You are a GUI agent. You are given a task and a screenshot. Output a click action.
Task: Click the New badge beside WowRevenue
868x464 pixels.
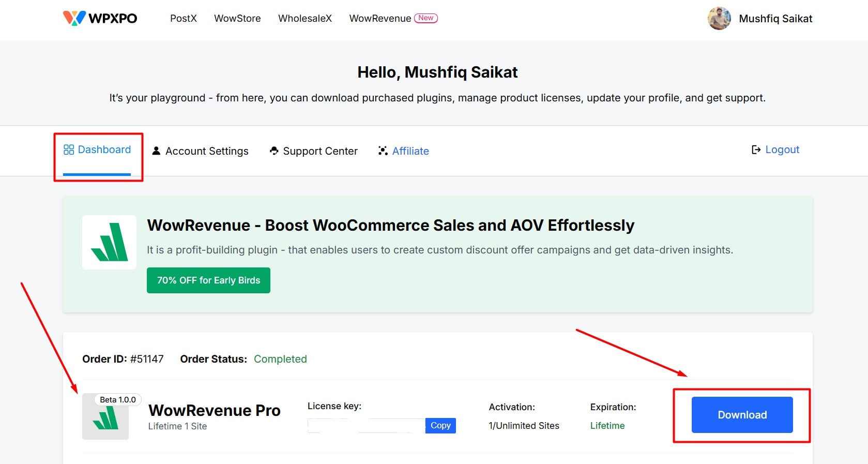pyautogui.click(x=426, y=18)
